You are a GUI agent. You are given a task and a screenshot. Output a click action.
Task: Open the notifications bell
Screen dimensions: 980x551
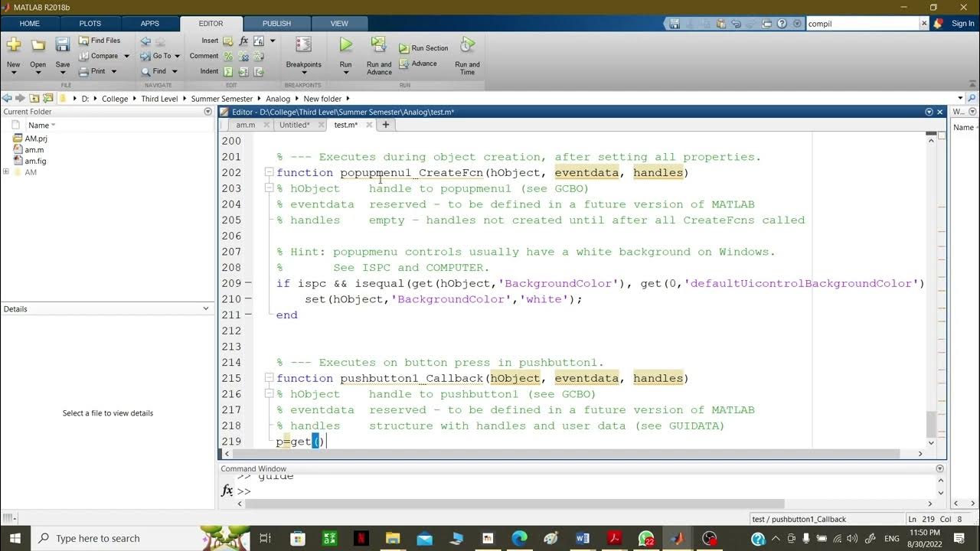pyautogui.click(x=938, y=24)
